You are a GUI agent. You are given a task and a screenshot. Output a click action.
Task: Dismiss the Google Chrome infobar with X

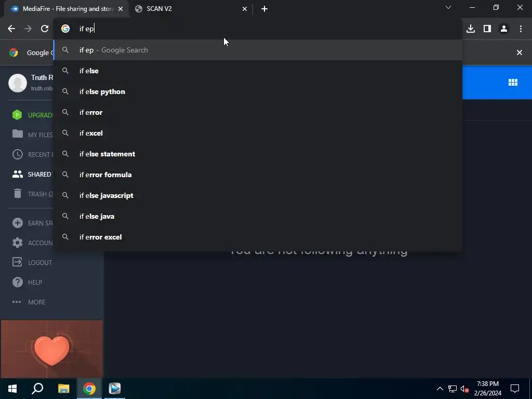pyautogui.click(x=519, y=52)
